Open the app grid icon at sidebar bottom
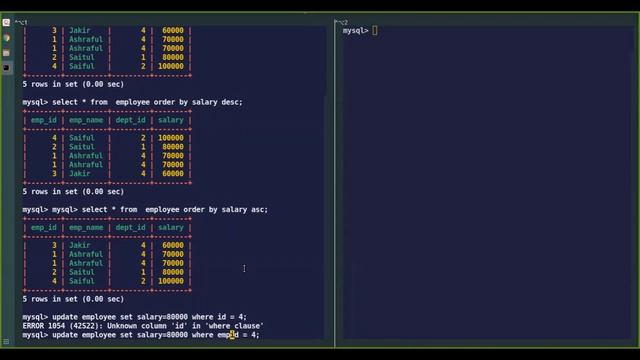This screenshot has height=360, width=640. point(6,341)
